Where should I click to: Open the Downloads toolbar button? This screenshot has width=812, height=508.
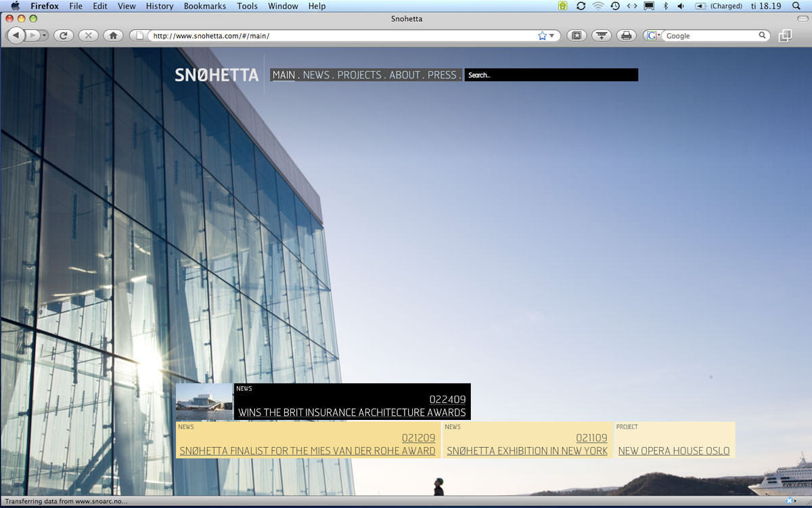[601, 35]
